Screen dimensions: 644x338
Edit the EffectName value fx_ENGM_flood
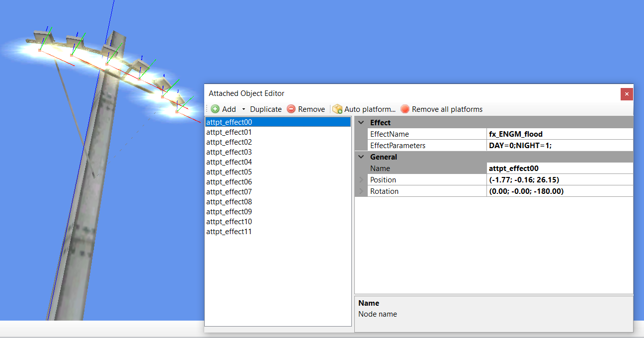click(559, 134)
